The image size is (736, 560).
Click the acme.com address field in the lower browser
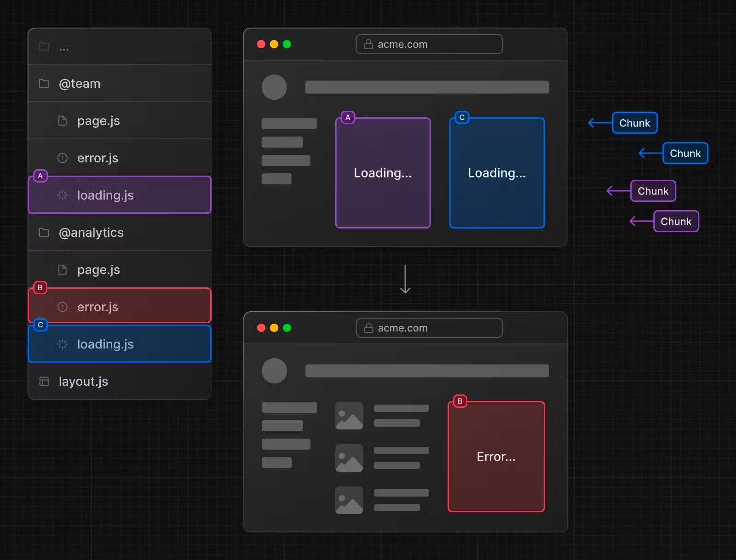click(429, 328)
